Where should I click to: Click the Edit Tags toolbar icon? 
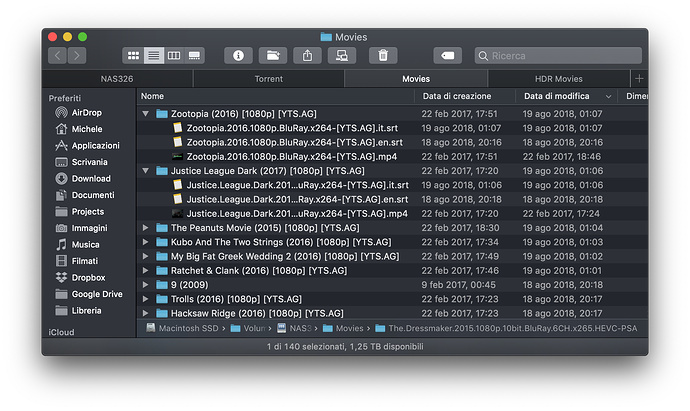pos(448,55)
